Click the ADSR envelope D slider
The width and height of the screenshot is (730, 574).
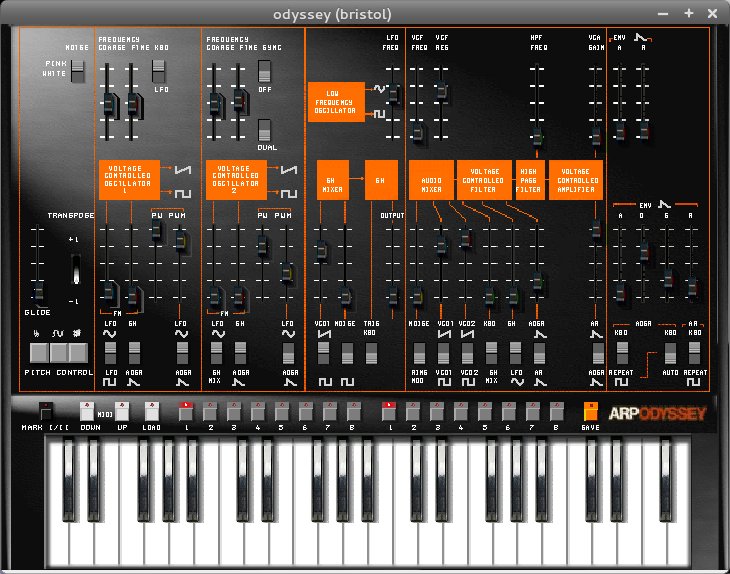pyautogui.click(x=644, y=251)
